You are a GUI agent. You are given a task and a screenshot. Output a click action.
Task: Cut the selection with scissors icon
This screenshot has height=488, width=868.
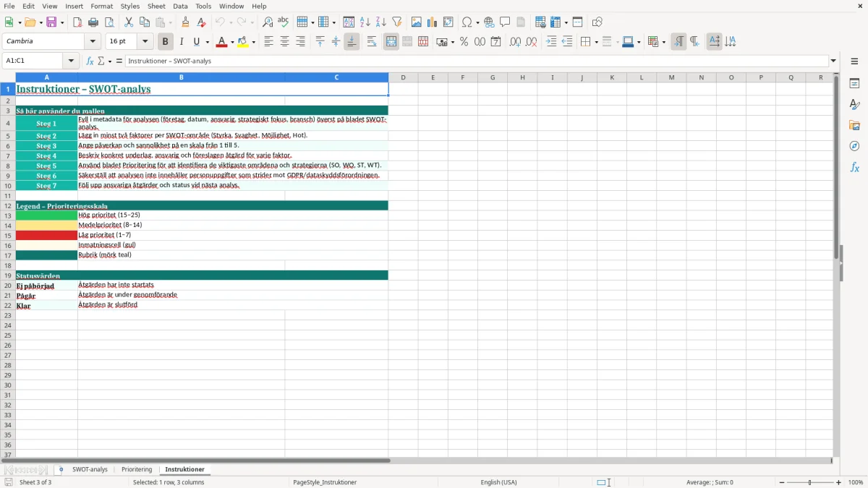[x=129, y=22]
